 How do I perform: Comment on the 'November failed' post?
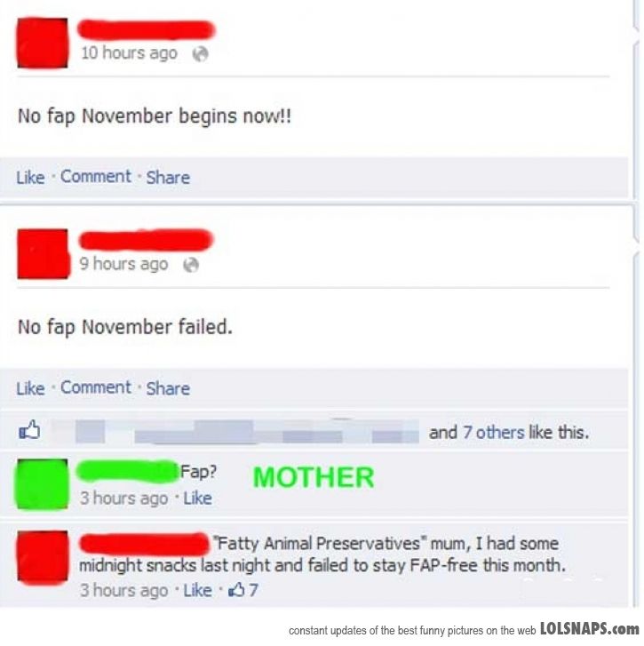(x=96, y=387)
